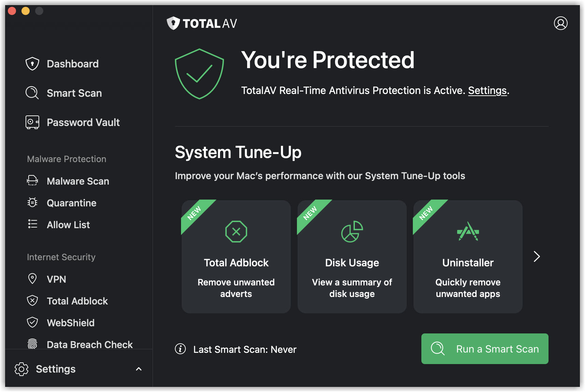
Task: Show next System Tune-Up tools with arrow
Action: click(537, 256)
